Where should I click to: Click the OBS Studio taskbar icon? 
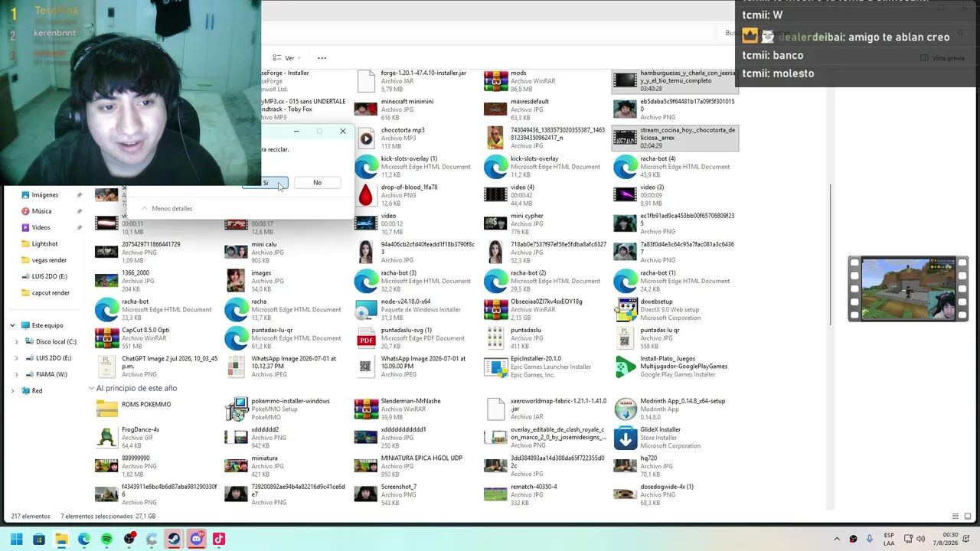[x=129, y=539]
